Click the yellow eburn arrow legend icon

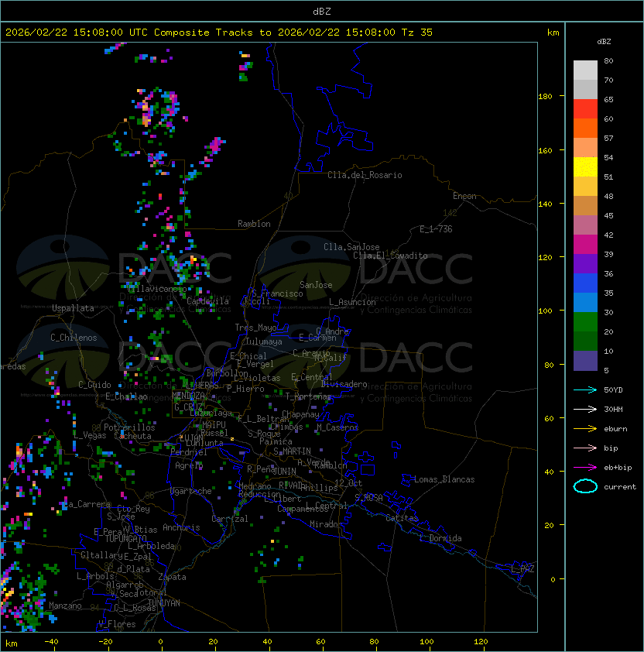point(585,428)
